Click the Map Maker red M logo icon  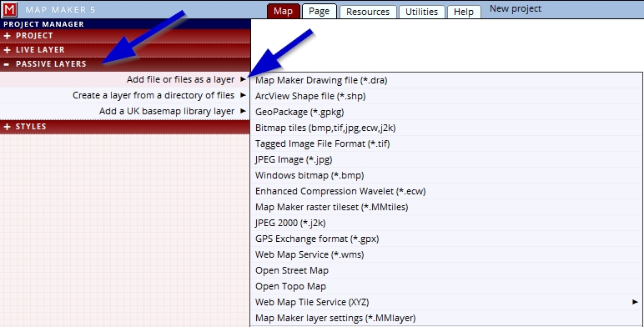(9, 9)
